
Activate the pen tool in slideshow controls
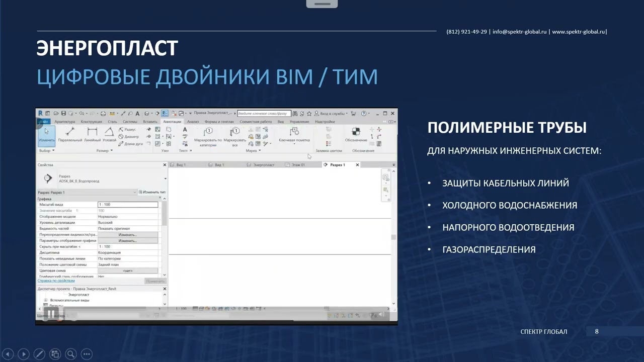(39, 354)
